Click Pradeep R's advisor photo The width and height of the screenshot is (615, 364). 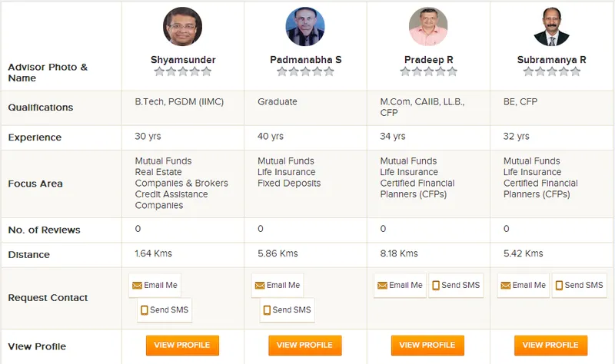coord(428,27)
